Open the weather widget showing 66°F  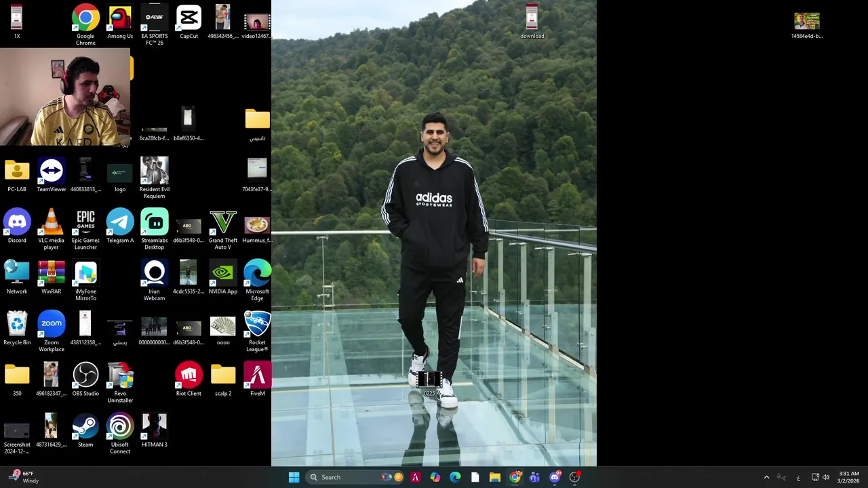25,477
